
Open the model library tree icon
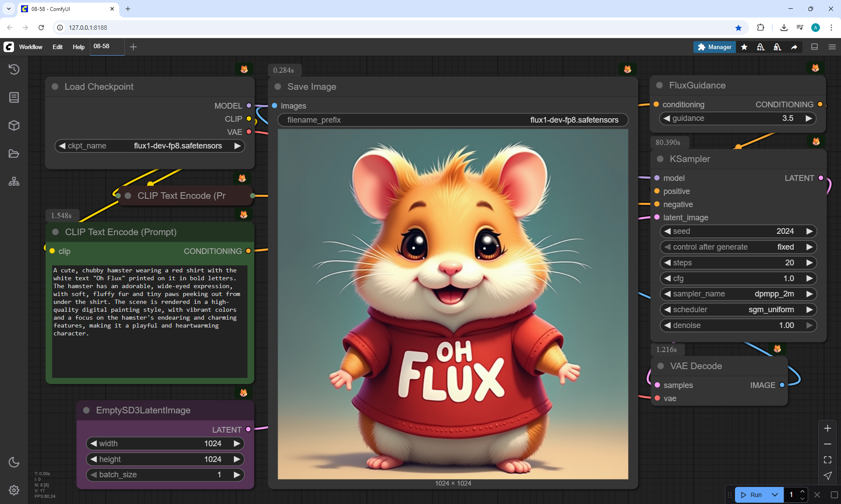click(x=14, y=181)
